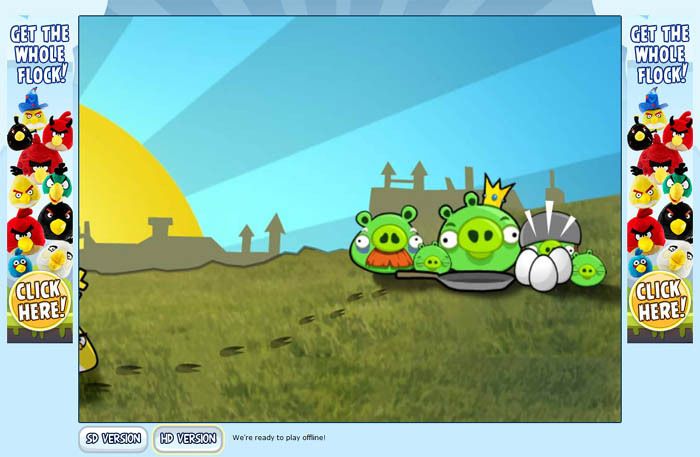Click the mustache pig
Viewport: 700px width, 457px height.
[x=386, y=239]
